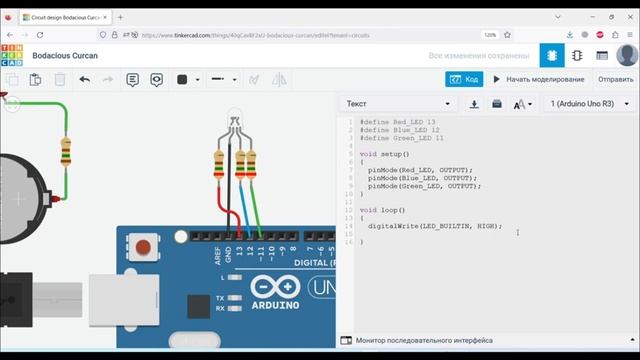Screen dimensions: 640x360
Task: Click the mirror flip icon
Action: coord(279,80)
